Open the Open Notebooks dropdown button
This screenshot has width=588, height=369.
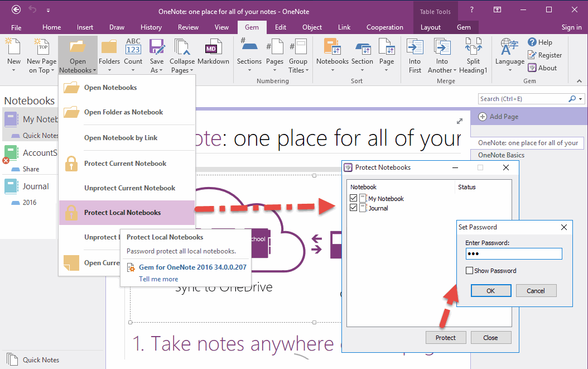coord(78,55)
